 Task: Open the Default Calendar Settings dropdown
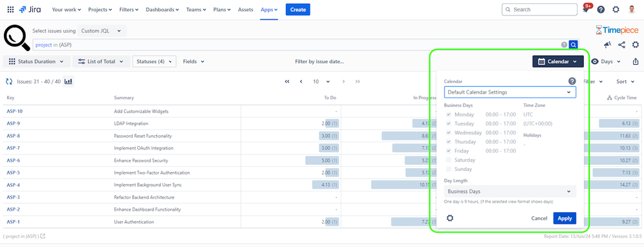[x=510, y=92]
